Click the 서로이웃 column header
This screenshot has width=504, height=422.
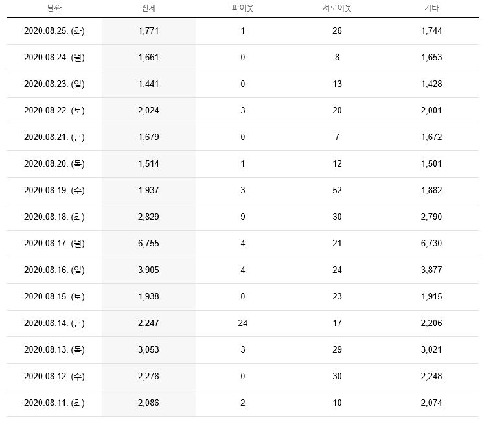click(337, 8)
